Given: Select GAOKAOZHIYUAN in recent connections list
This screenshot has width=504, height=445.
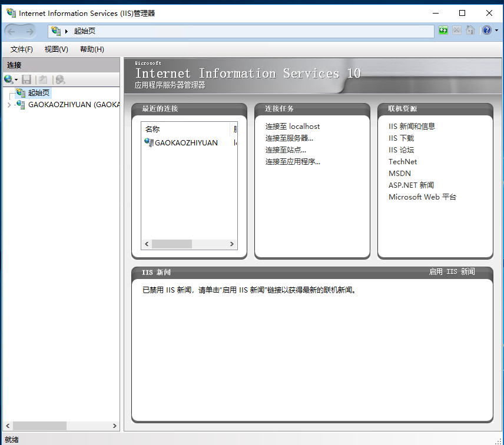Looking at the screenshot, I should [186, 142].
